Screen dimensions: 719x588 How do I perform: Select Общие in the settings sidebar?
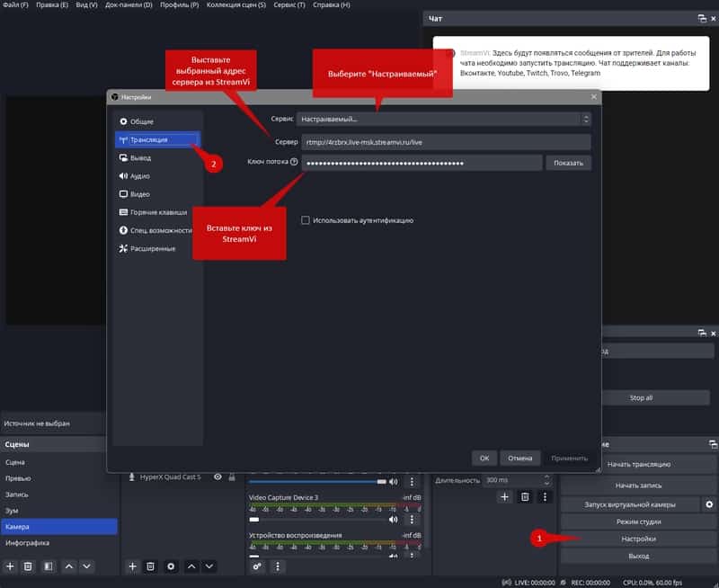tap(157, 121)
